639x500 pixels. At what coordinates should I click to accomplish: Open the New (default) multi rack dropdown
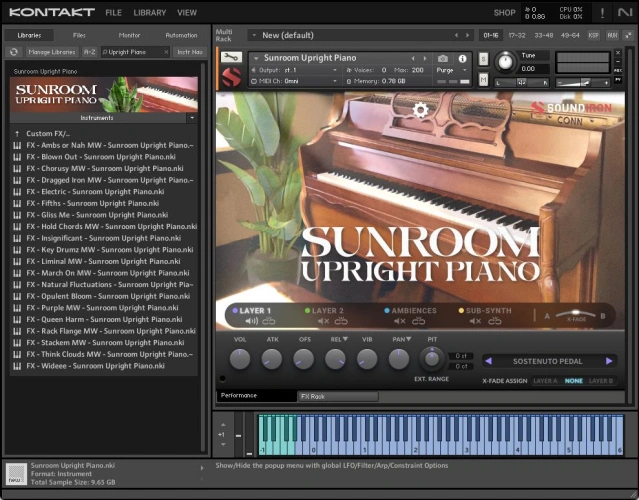(x=254, y=35)
